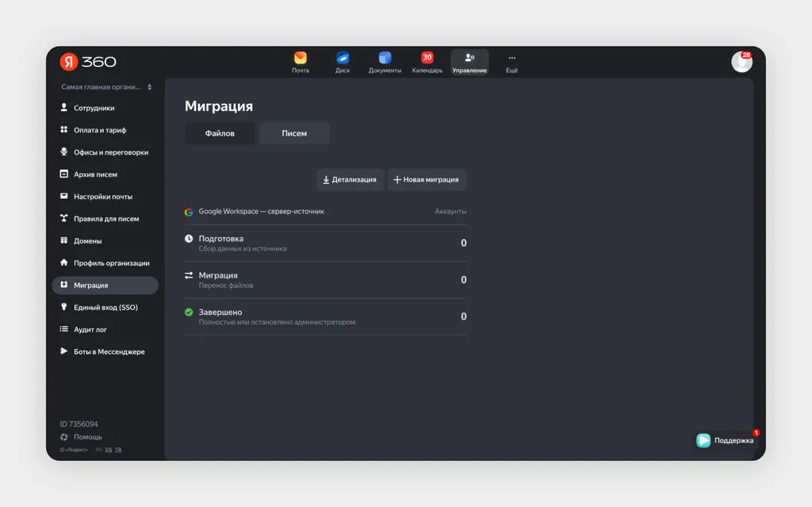The height and width of the screenshot is (507, 812).
Task: Switch language to TR
Action: tap(118, 450)
